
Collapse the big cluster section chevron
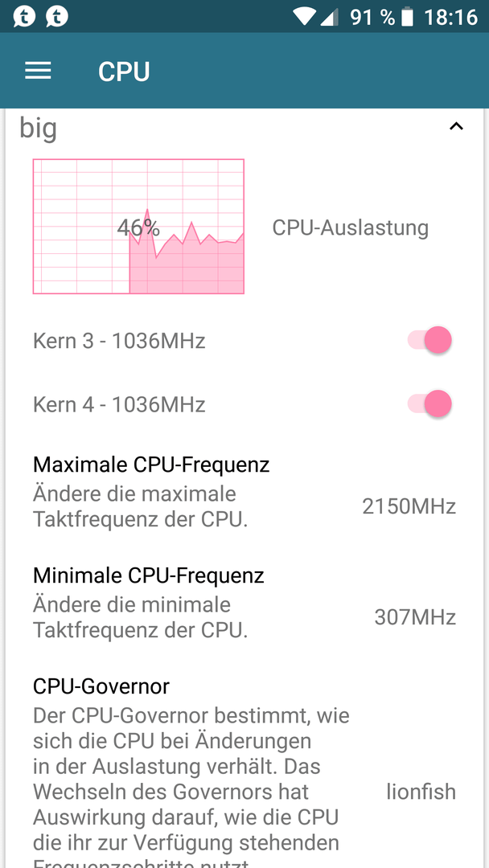pos(456,127)
